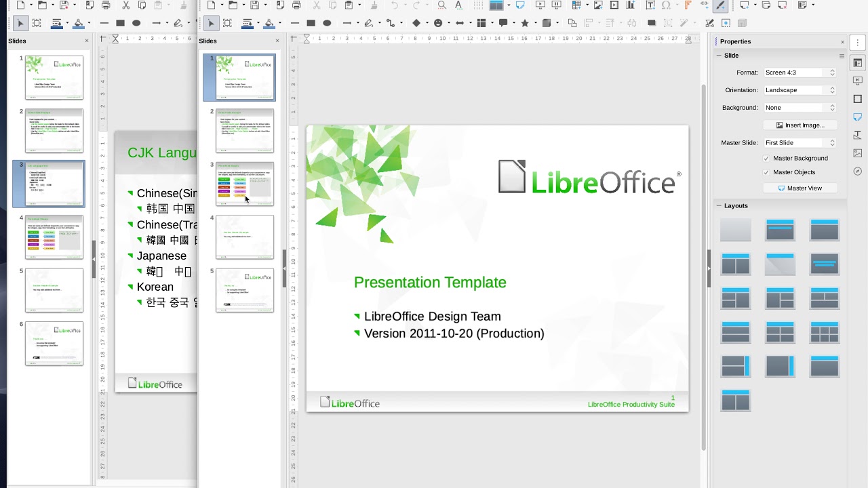Click Delete Slide icon
This screenshot has width=868, height=488.
coord(782,5)
